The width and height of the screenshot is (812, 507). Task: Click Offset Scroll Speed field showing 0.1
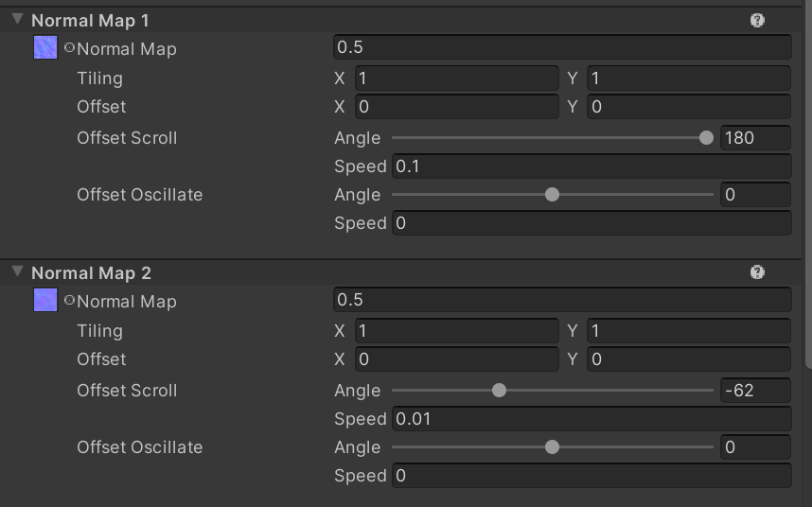click(591, 166)
